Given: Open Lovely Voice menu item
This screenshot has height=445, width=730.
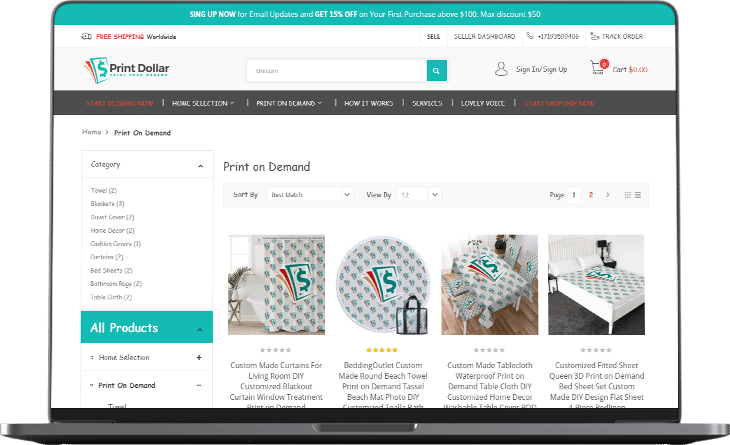Looking at the screenshot, I should (x=483, y=103).
